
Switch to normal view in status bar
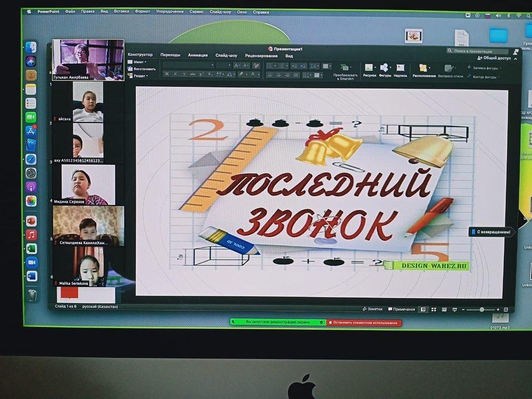click(x=423, y=309)
